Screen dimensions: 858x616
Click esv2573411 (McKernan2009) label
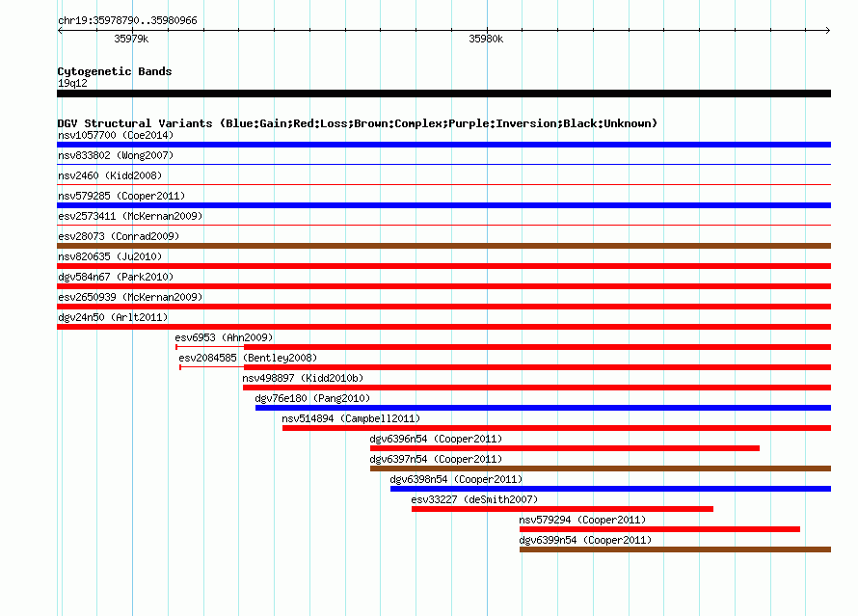(130, 216)
